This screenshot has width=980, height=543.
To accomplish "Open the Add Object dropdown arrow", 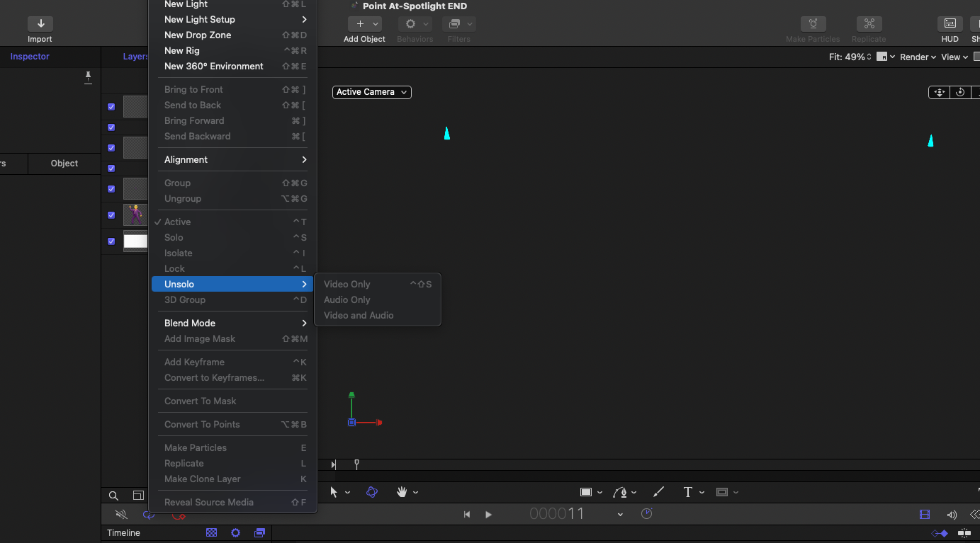I will (x=376, y=24).
